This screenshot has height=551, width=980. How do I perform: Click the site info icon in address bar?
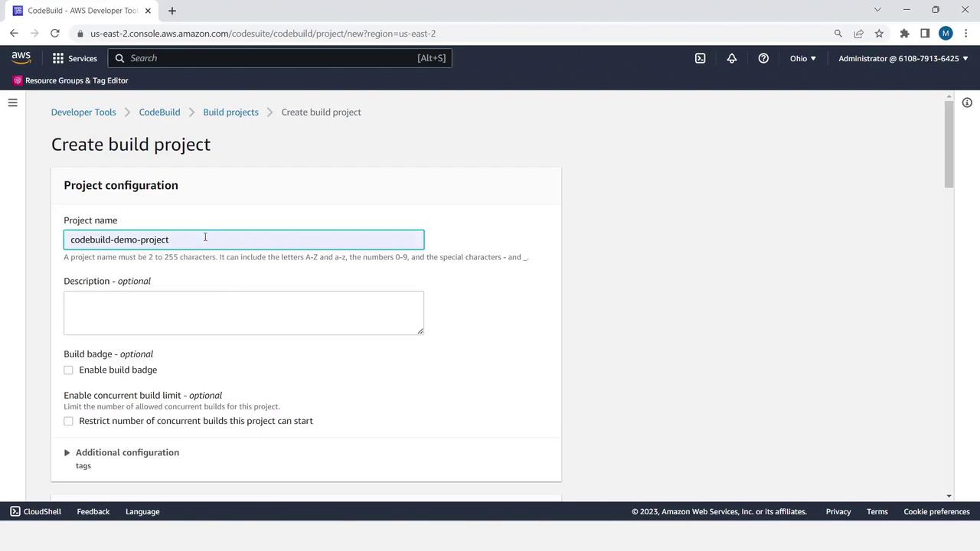pos(80,34)
